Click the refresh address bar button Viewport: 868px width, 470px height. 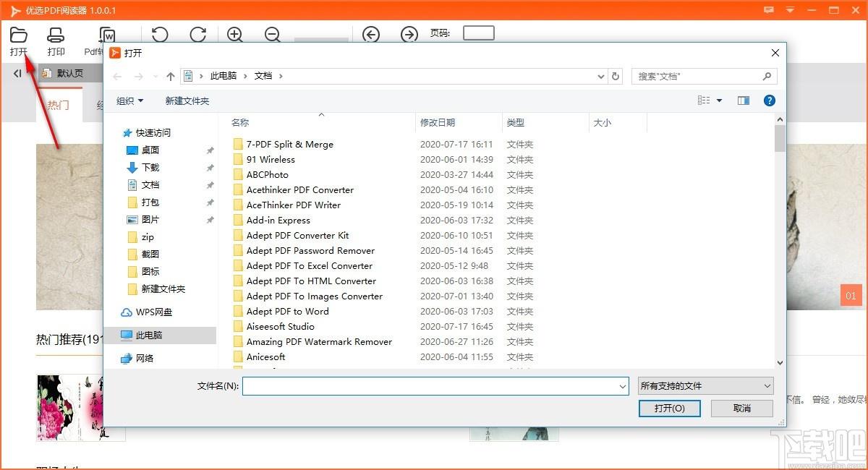click(616, 76)
